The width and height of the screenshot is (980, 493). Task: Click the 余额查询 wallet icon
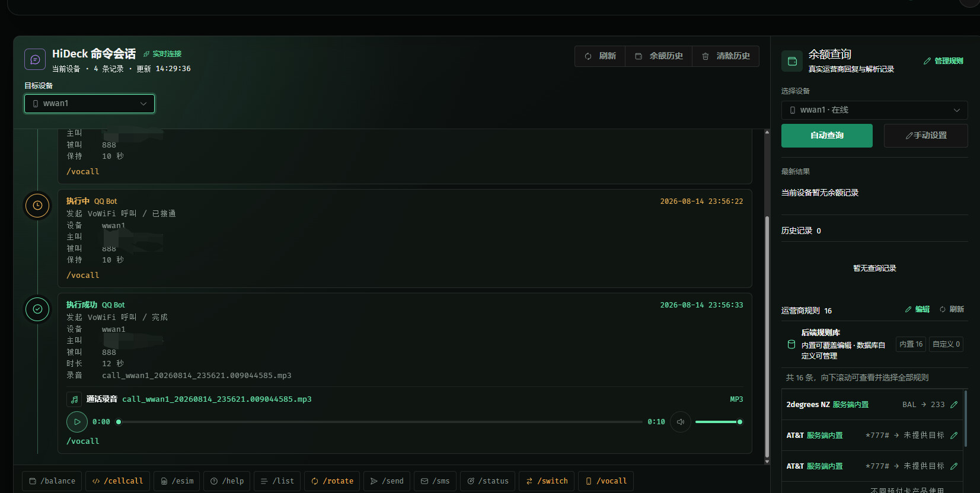(792, 61)
